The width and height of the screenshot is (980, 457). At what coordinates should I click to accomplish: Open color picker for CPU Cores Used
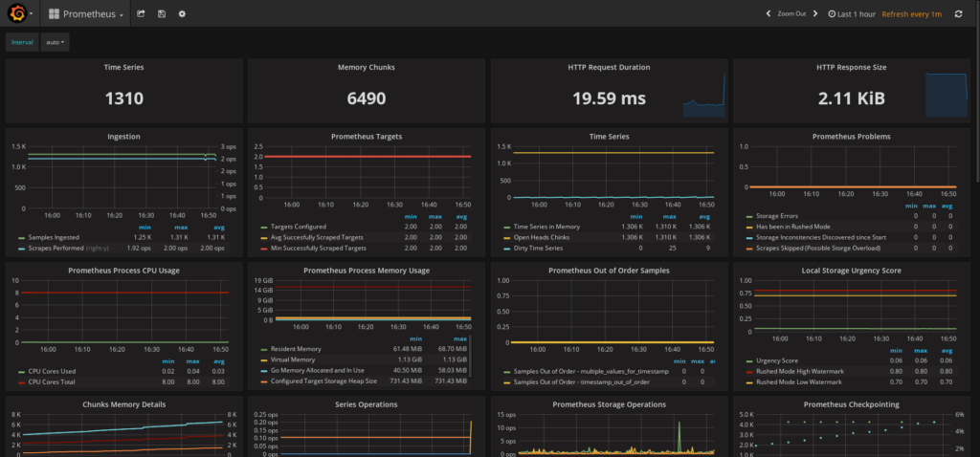tap(22, 372)
